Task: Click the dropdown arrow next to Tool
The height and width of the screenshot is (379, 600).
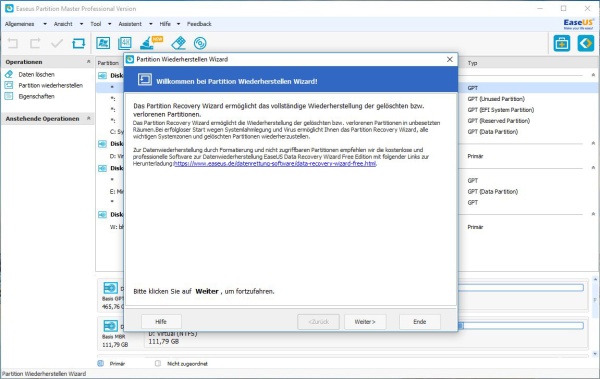Action: point(109,24)
